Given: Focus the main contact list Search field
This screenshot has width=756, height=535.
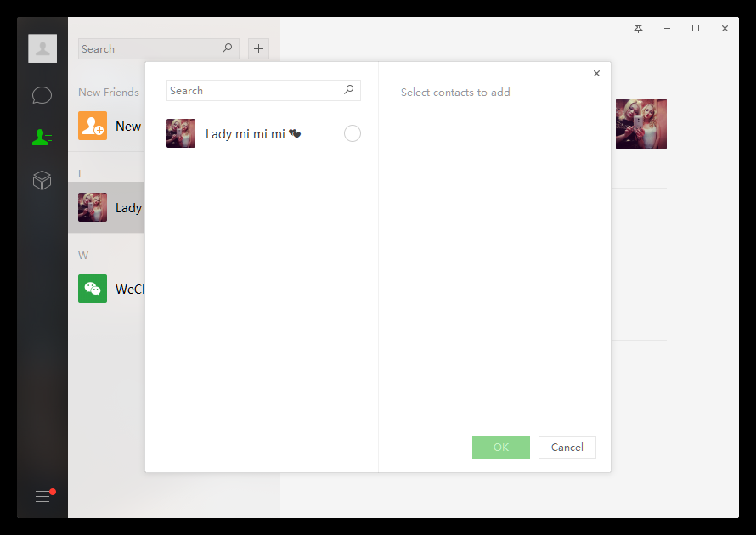Looking at the screenshot, I should 159,48.
